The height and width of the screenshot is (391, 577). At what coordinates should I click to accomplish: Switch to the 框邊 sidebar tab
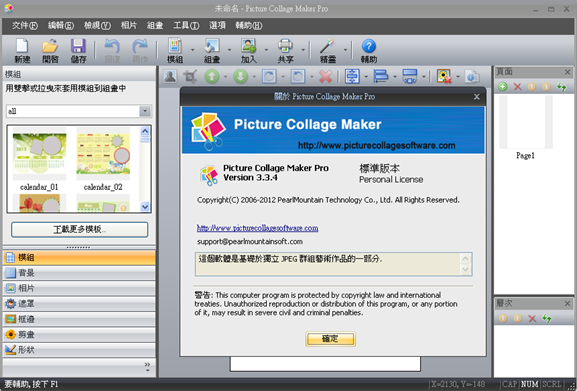tap(79, 319)
